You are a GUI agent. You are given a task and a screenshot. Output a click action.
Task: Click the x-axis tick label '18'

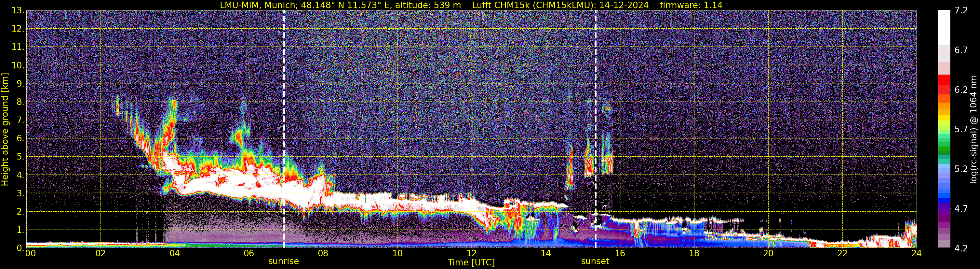click(694, 253)
